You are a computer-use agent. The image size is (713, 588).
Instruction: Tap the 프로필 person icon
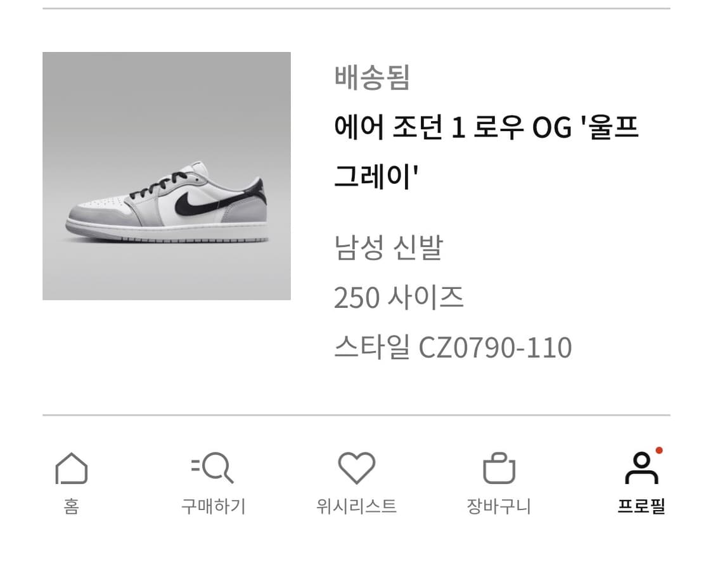click(x=641, y=470)
